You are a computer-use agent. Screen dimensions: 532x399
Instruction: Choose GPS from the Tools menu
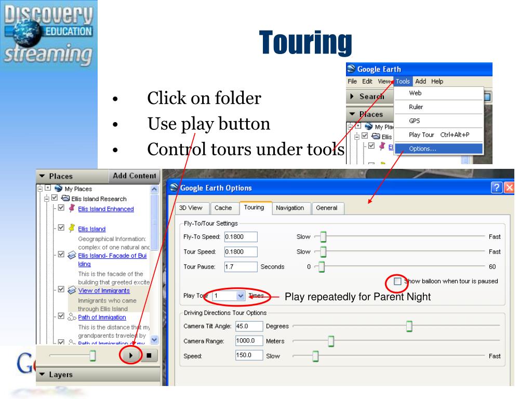[438, 121]
